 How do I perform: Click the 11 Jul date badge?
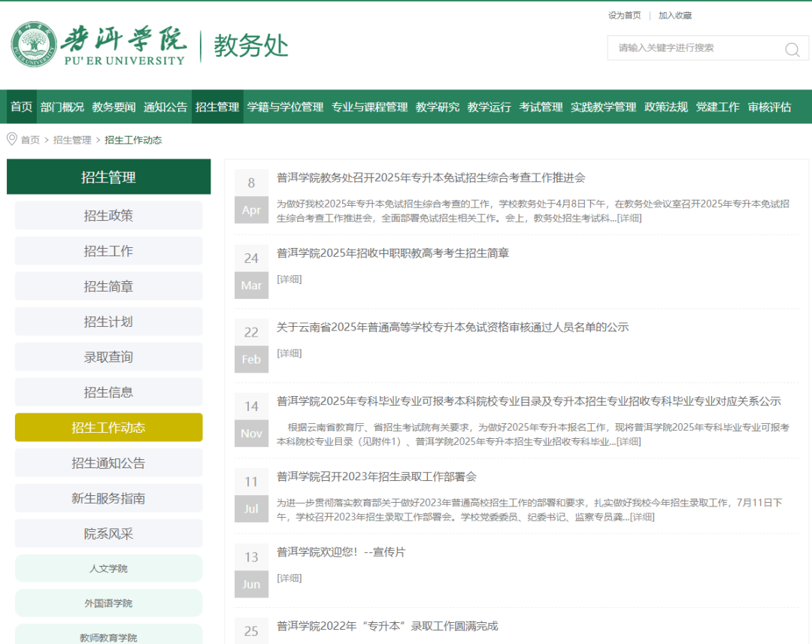(x=251, y=495)
